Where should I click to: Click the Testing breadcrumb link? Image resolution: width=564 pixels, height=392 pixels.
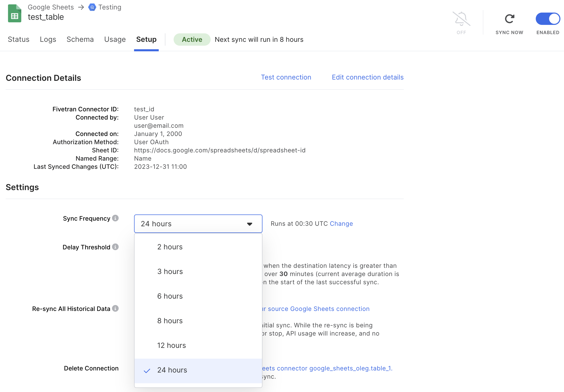tap(110, 7)
